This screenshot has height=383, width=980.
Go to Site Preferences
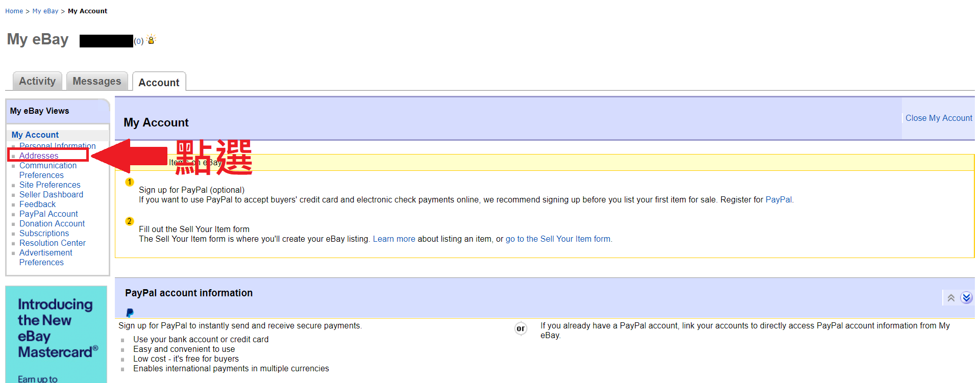(x=50, y=185)
